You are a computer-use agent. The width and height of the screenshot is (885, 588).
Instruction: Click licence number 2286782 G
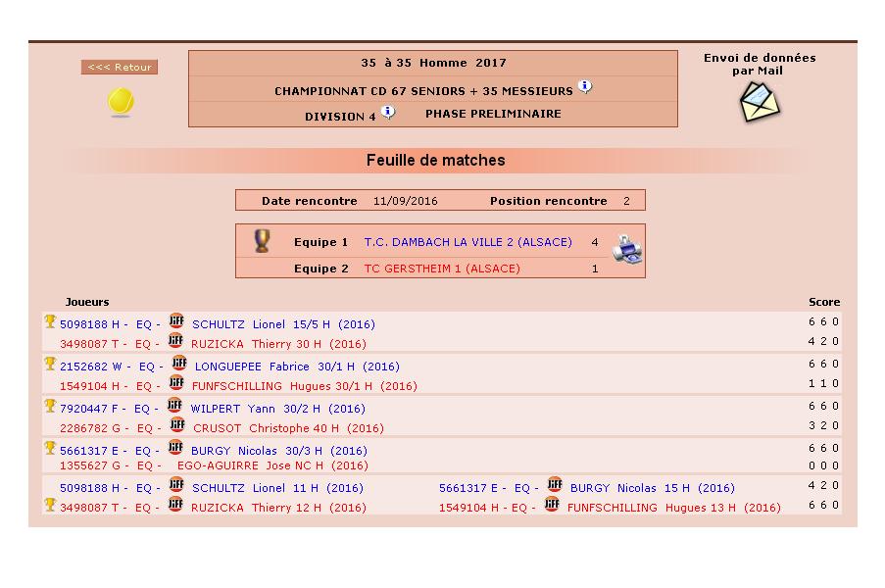tap(90, 429)
